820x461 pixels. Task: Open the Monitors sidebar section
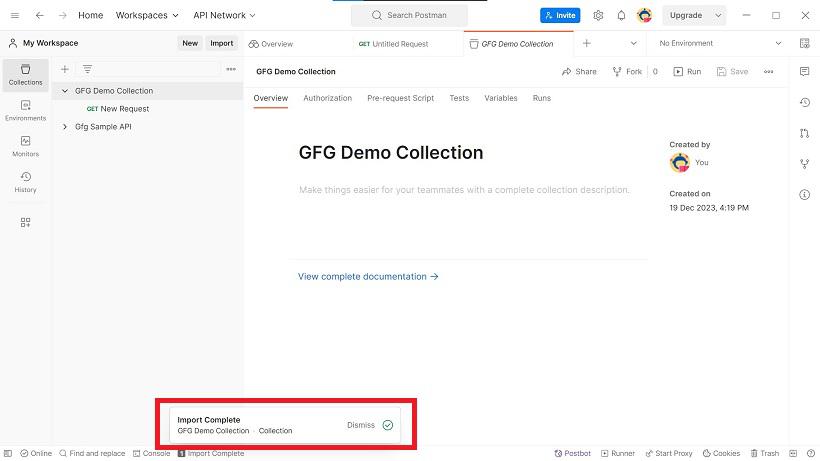click(25, 146)
